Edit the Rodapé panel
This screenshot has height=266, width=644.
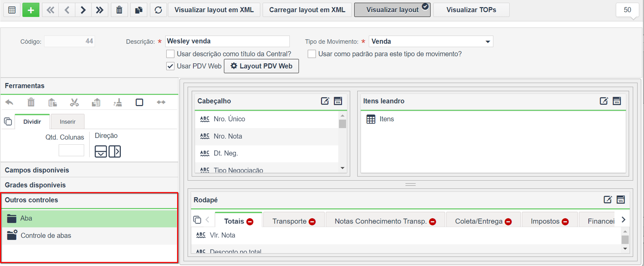click(608, 200)
